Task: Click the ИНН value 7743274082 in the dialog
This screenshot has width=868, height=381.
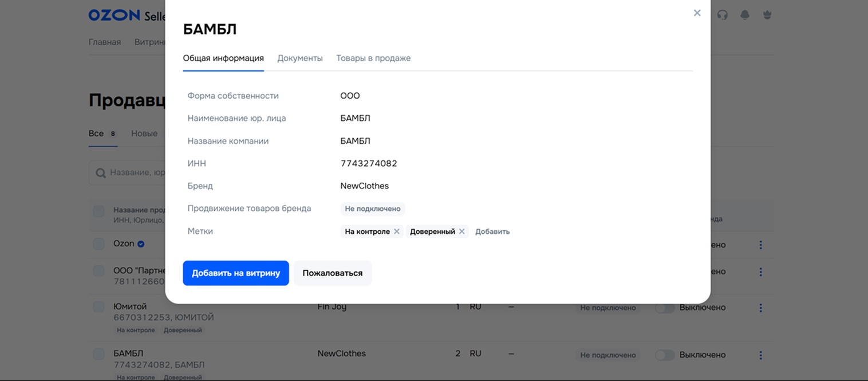Action: point(369,163)
